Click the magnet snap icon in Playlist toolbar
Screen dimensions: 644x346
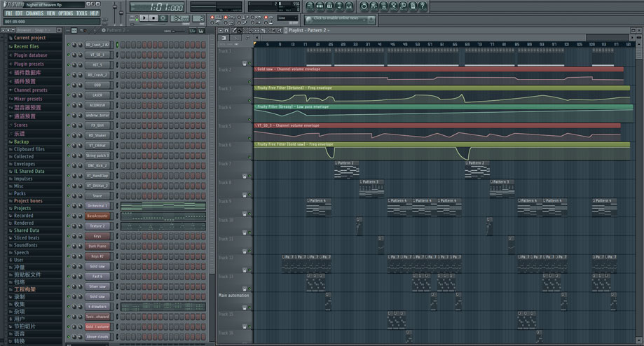(x=226, y=30)
